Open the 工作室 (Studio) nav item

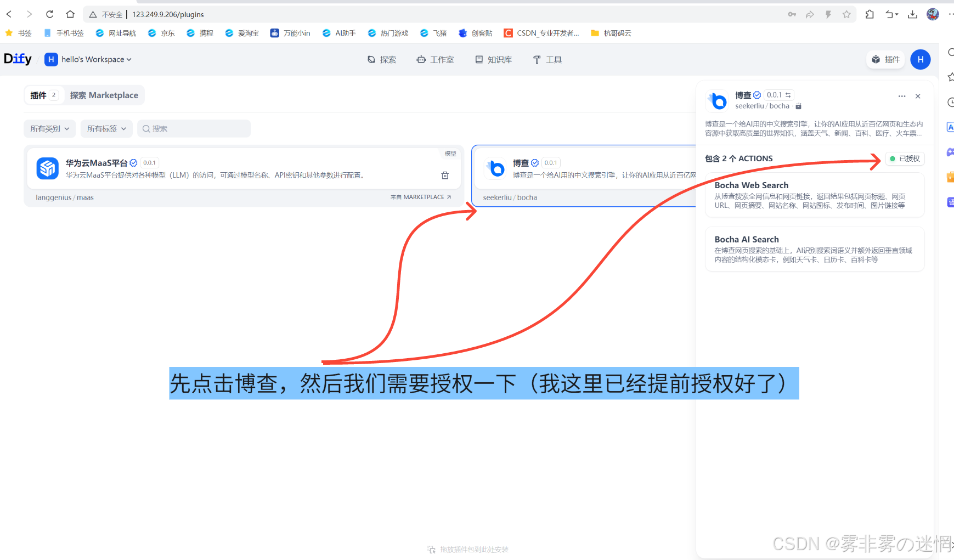tap(435, 59)
